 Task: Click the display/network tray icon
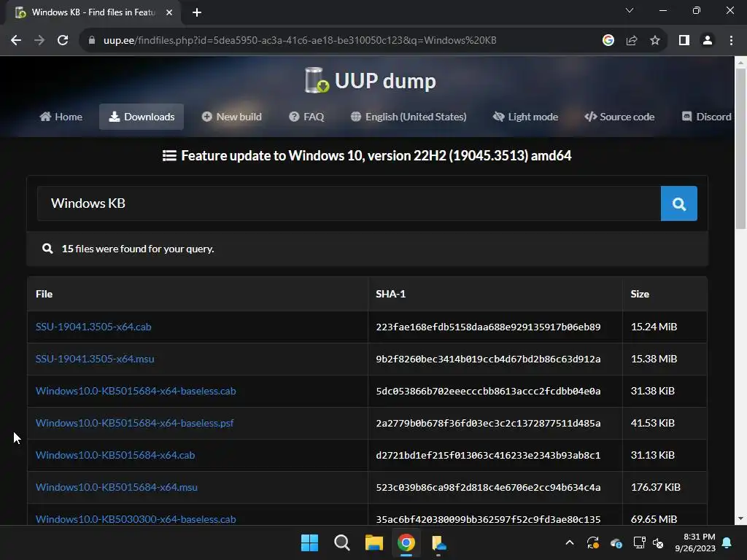coord(639,542)
